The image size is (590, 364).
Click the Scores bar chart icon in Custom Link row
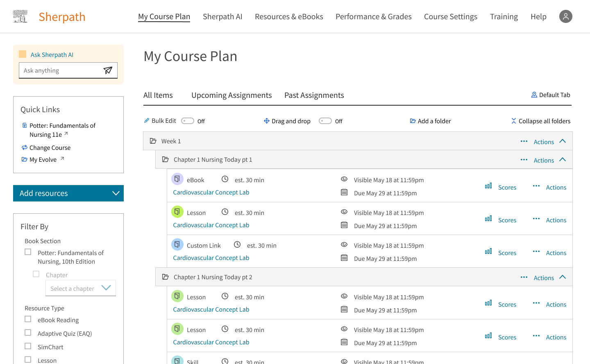click(x=488, y=251)
